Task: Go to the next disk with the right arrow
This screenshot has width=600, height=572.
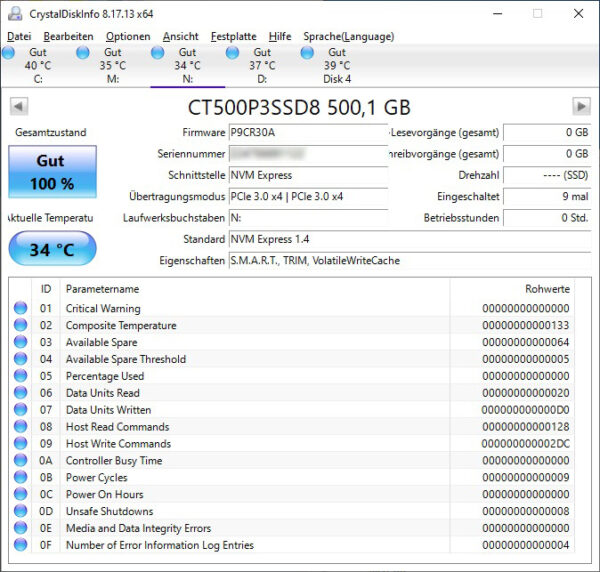Action: tap(581, 106)
